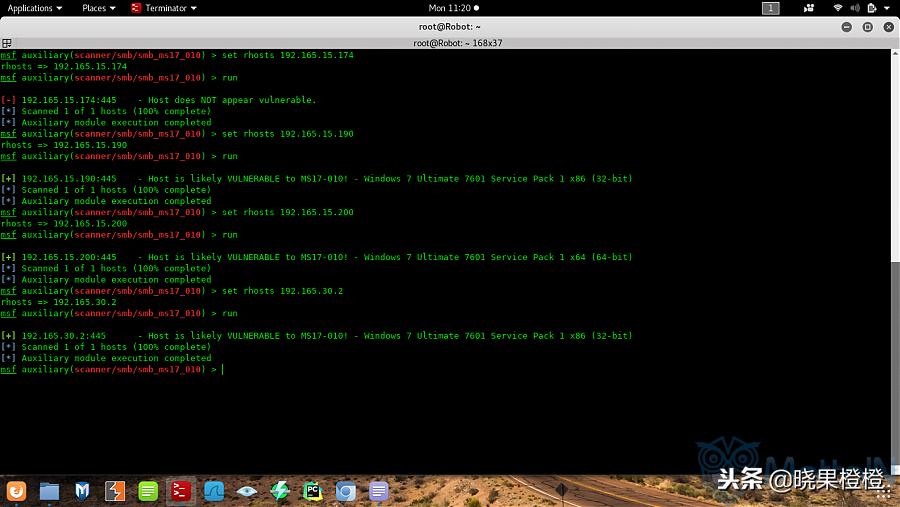900x507 pixels.
Task: Click the red Terminator dock icon
Action: pos(181,491)
